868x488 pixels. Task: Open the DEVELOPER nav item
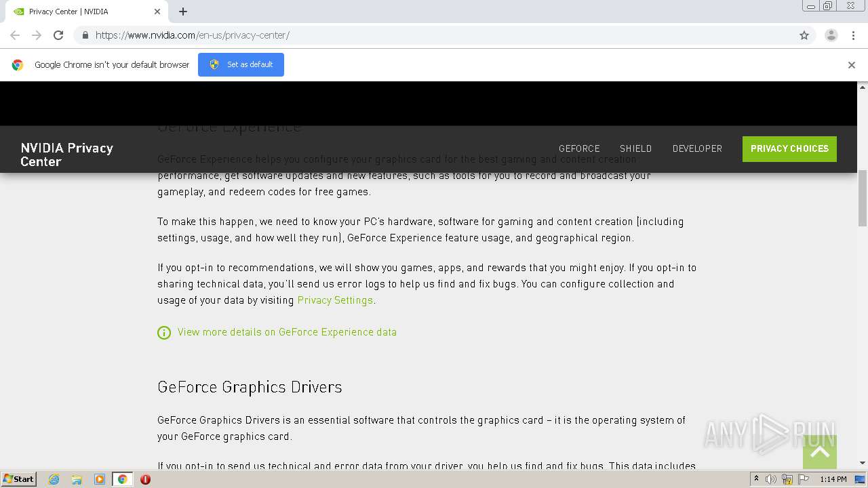coord(697,148)
